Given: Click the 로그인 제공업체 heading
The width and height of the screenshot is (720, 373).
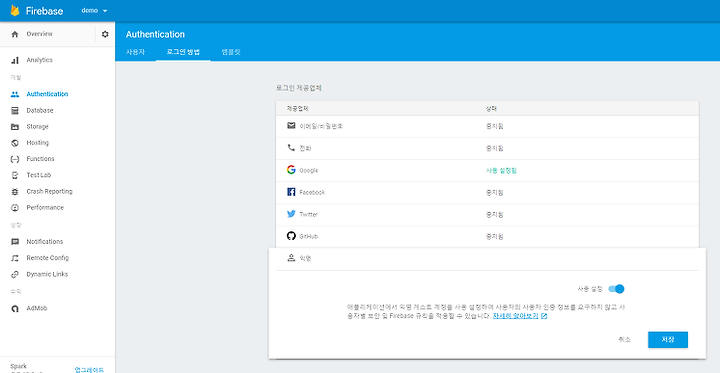Looking at the screenshot, I should tap(298, 88).
